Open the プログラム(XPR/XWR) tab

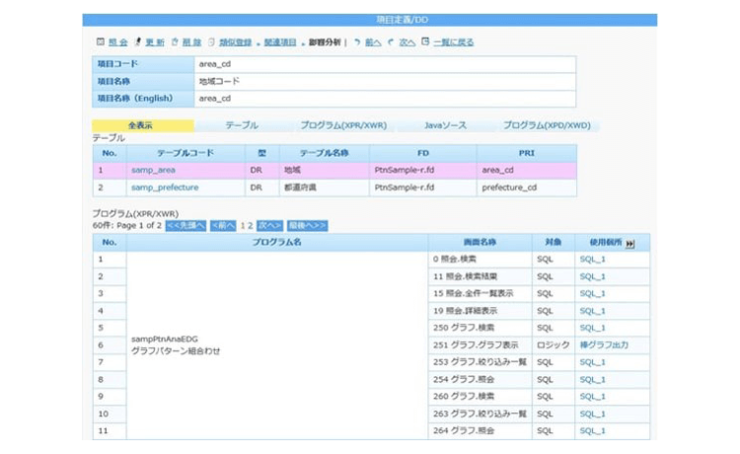(344, 126)
